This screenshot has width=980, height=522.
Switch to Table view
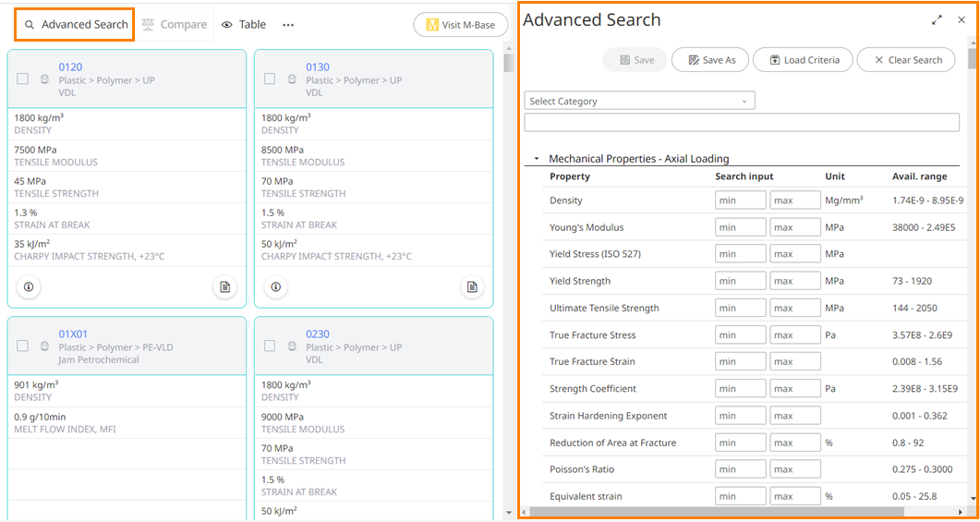pos(244,25)
